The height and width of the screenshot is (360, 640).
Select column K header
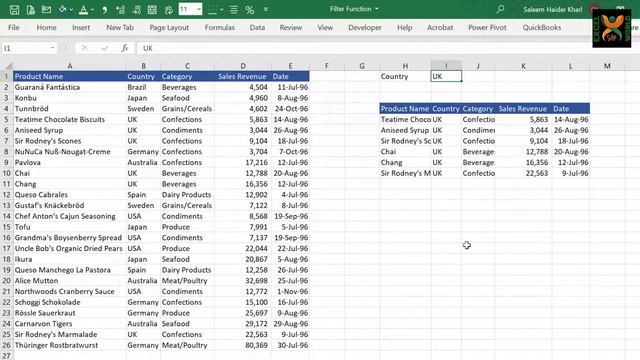coord(523,66)
